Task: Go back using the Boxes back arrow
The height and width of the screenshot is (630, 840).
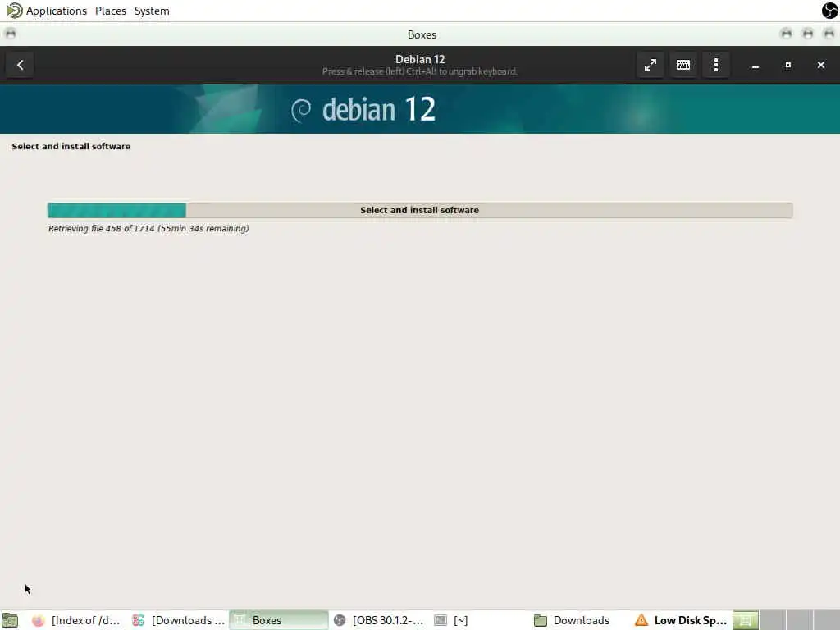Action: 20,65
